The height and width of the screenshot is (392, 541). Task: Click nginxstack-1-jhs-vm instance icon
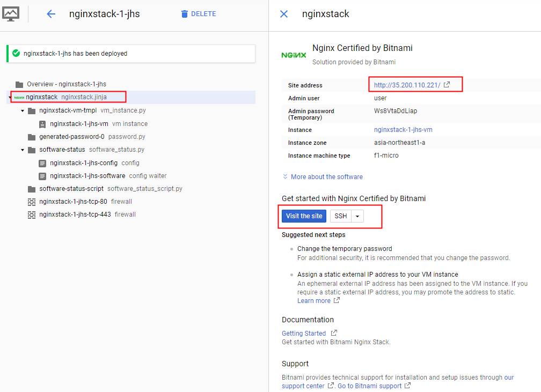pos(42,124)
